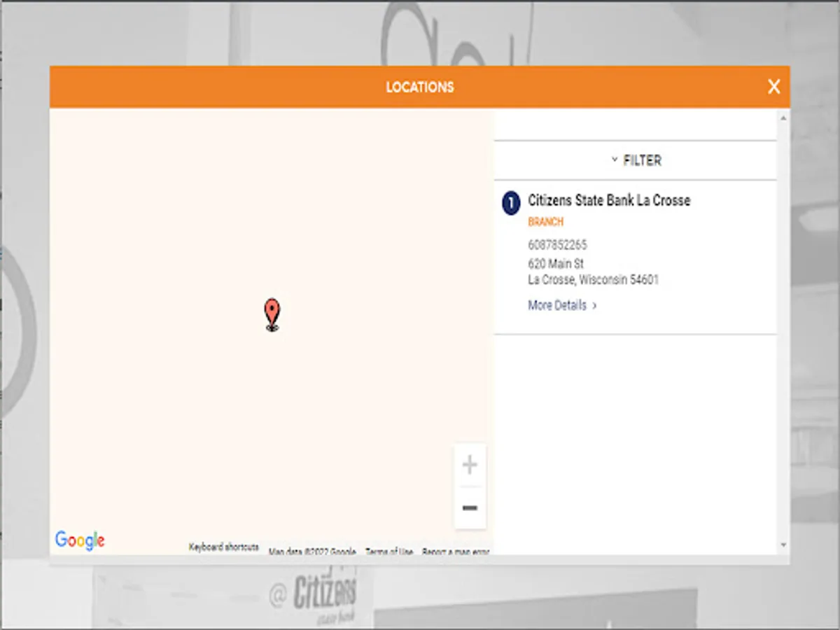Open Keyboard shortcuts on the map
Image resolution: width=840 pixels, height=630 pixels.
tap(223, 547)
